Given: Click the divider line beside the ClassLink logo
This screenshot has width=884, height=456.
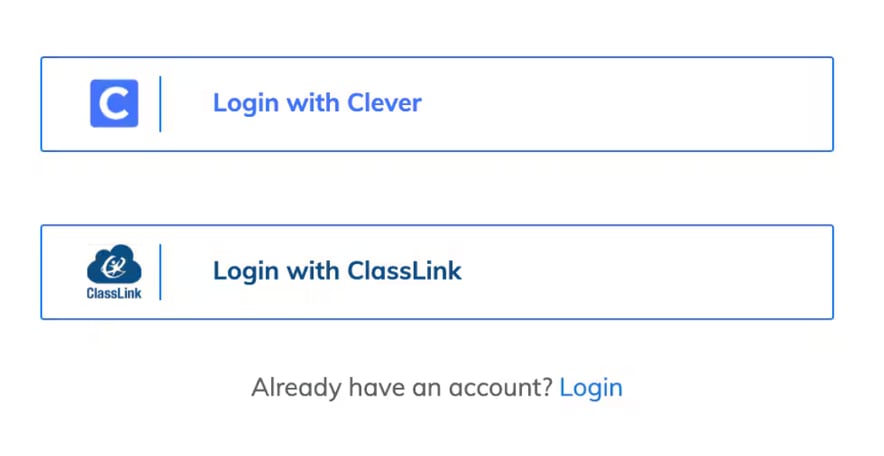Looking at the screenshot, I should (160, 272).
